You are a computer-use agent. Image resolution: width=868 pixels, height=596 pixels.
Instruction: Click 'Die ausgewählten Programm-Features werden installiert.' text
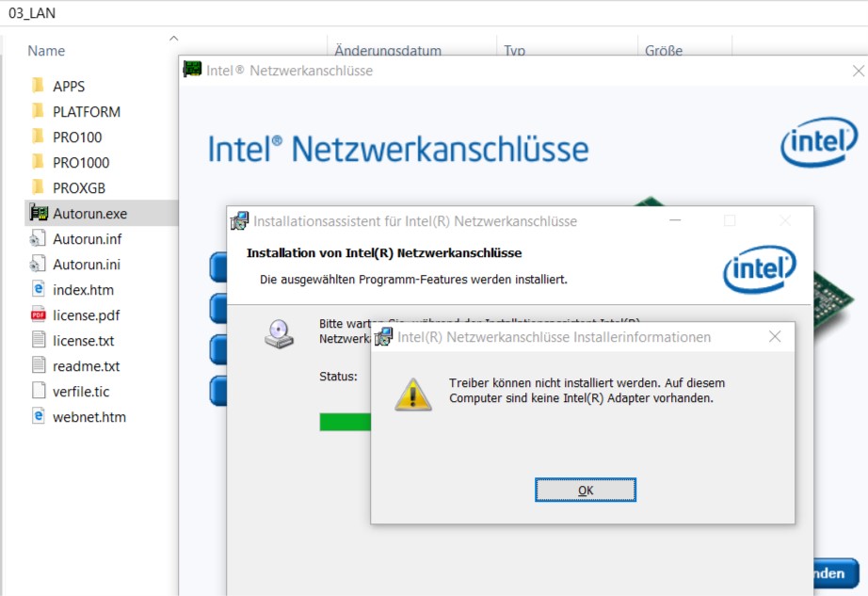pos(413,280)
